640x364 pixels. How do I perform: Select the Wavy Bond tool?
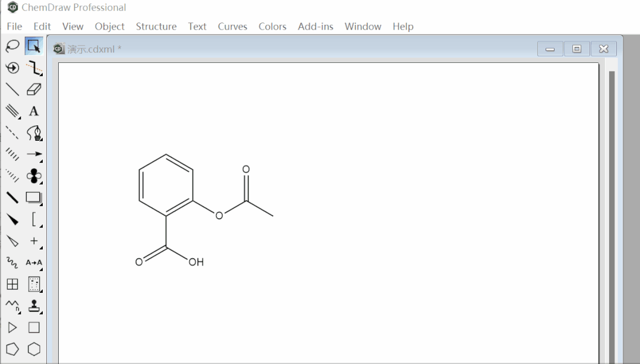12,263
